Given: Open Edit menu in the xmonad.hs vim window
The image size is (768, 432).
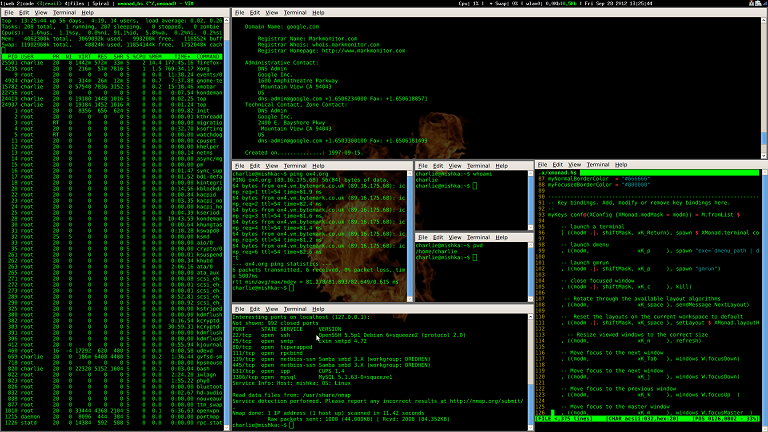Looking at the screenshot, I should [557, 165].
